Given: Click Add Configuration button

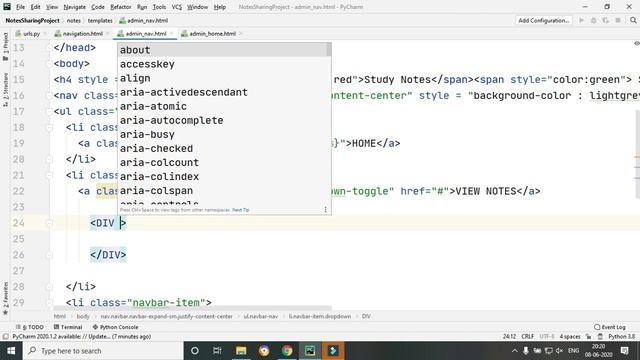Looking at the screenshot, I should pyautogui.click(x=544, y=20).
